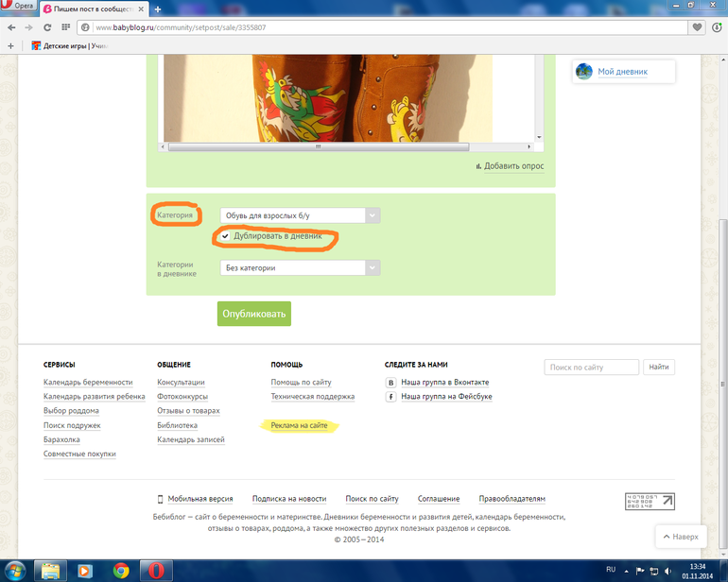Click the Action Center flag tray icon
Screen dimensions: 728x582
click(x=640, y=571)
